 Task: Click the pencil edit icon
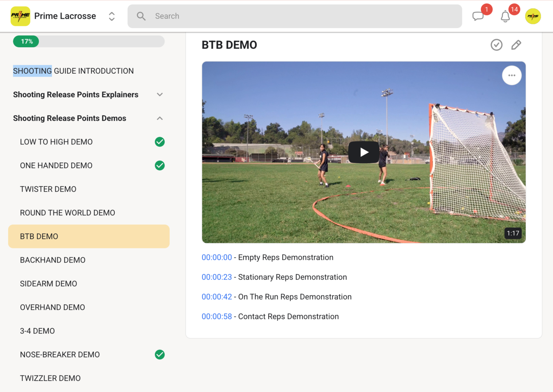point(516,45)
